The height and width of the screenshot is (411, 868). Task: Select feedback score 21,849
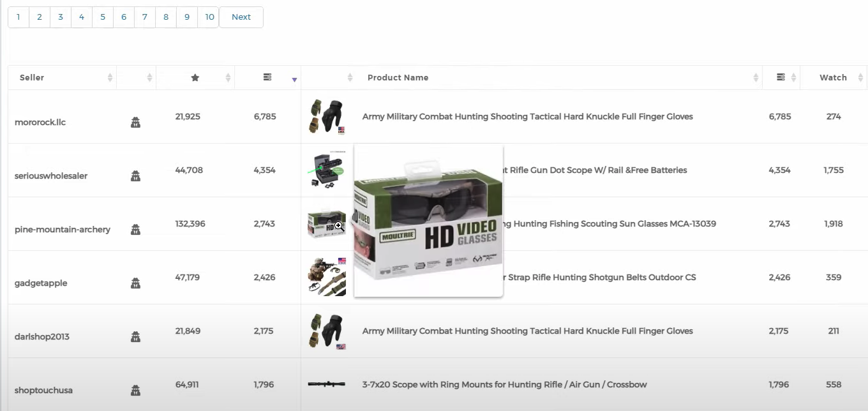point(188,331)
